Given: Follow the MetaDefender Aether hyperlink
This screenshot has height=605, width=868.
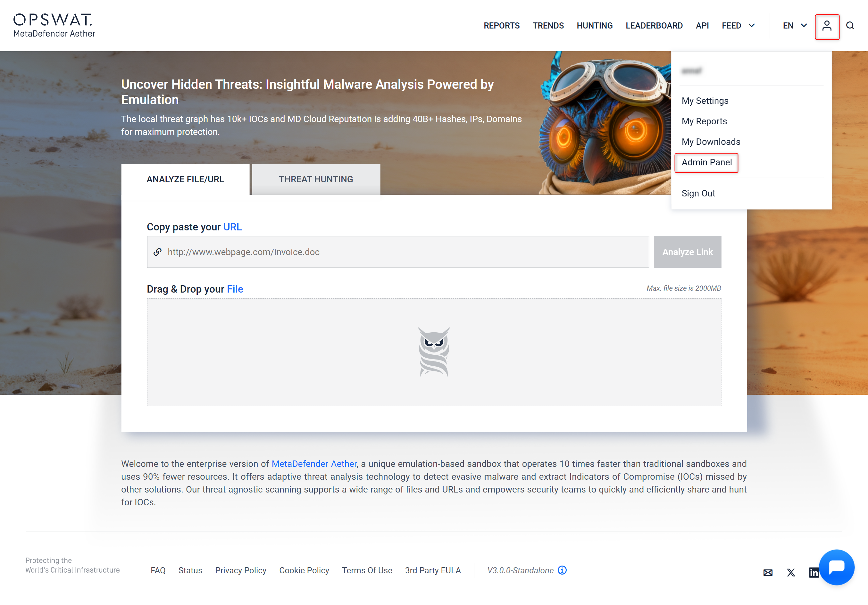Looking at the screenshot, I should [314, 464].
